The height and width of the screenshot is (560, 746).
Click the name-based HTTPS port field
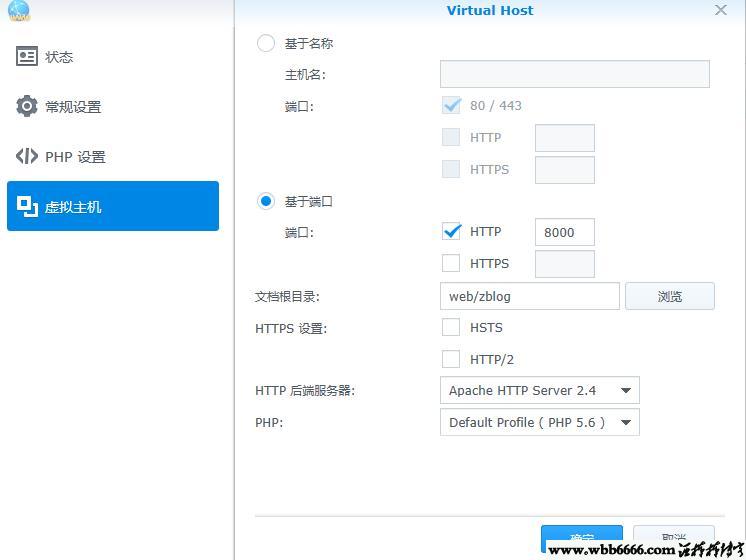(x=565, y=170)
